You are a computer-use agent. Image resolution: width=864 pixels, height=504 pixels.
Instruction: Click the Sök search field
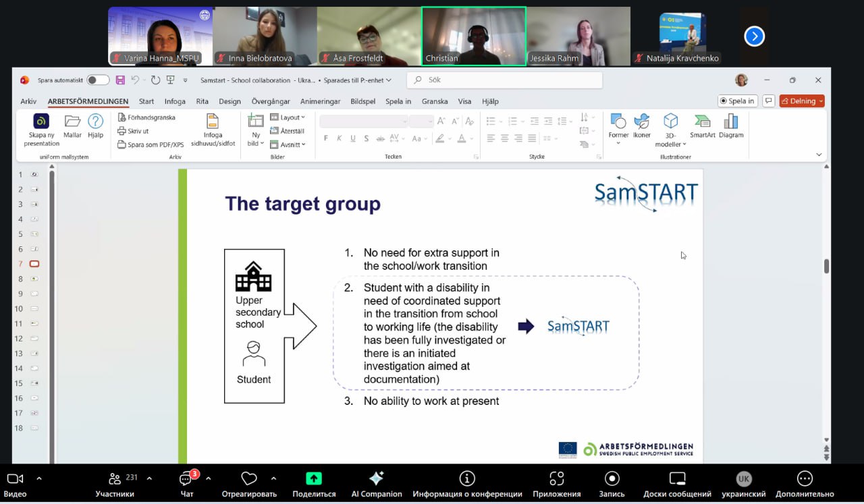click(504, 80)
